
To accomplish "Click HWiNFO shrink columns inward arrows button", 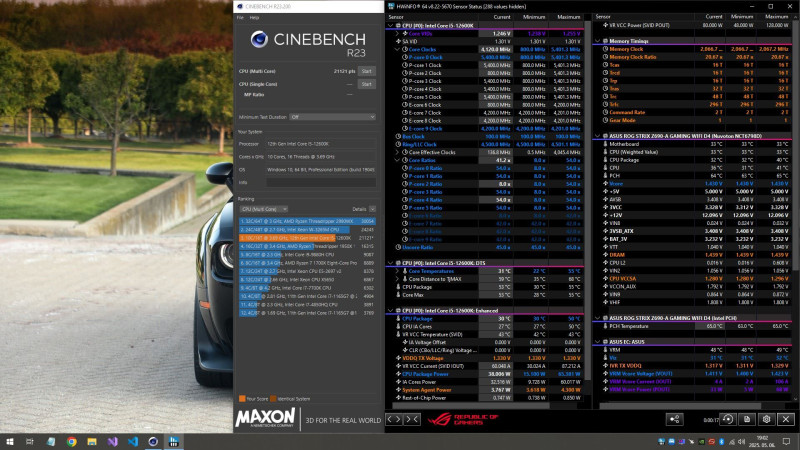I will 412,419.
